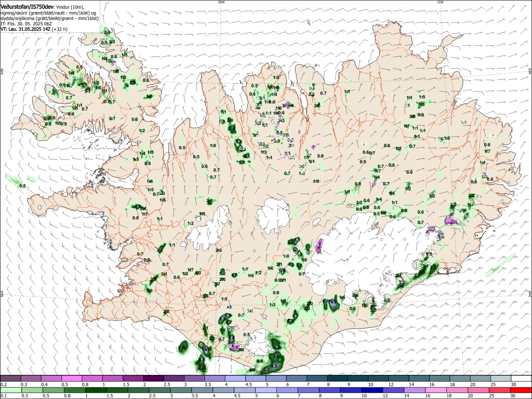Click the 15W longitude label at top
Image resolution: width=532 pixels, height=399 pixels.
click(440, 2)
